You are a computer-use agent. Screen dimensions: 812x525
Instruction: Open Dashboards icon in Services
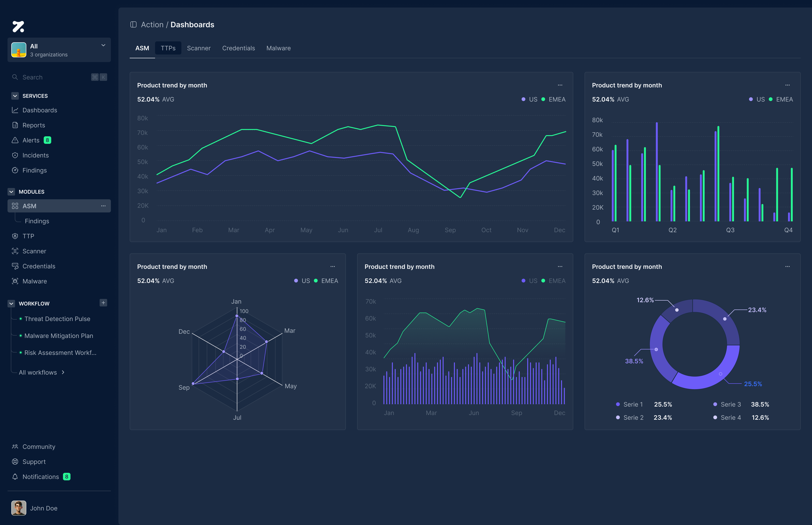pos(15,110)
